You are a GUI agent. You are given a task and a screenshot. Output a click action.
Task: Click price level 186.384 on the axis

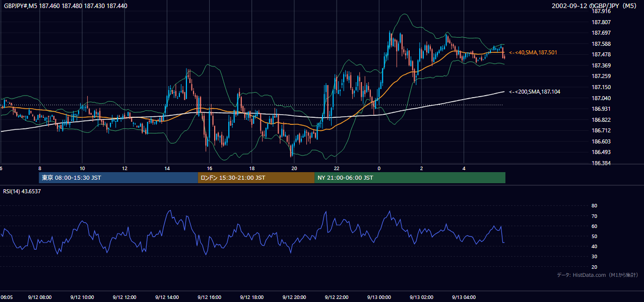601,163
